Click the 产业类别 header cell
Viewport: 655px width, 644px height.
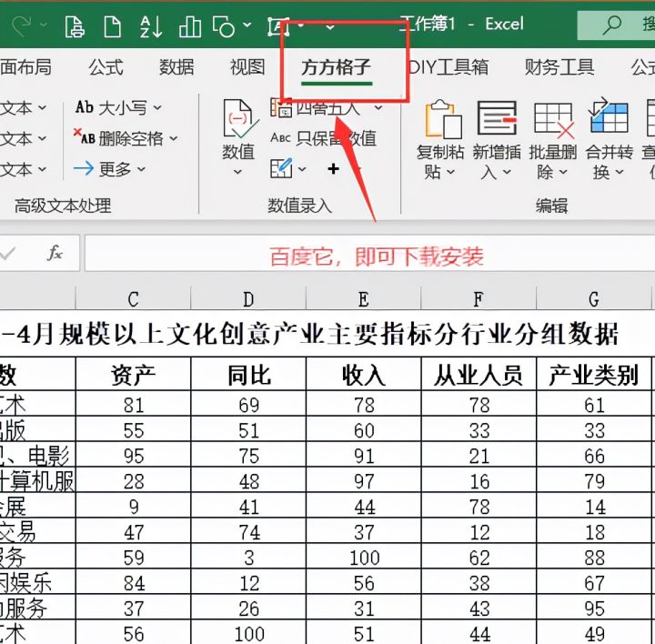(x=593, y=374)
